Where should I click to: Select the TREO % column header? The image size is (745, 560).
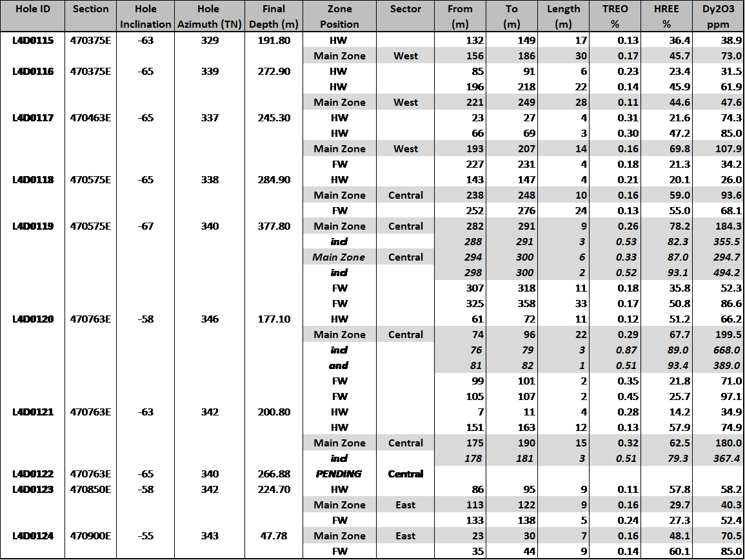(615, 16)
